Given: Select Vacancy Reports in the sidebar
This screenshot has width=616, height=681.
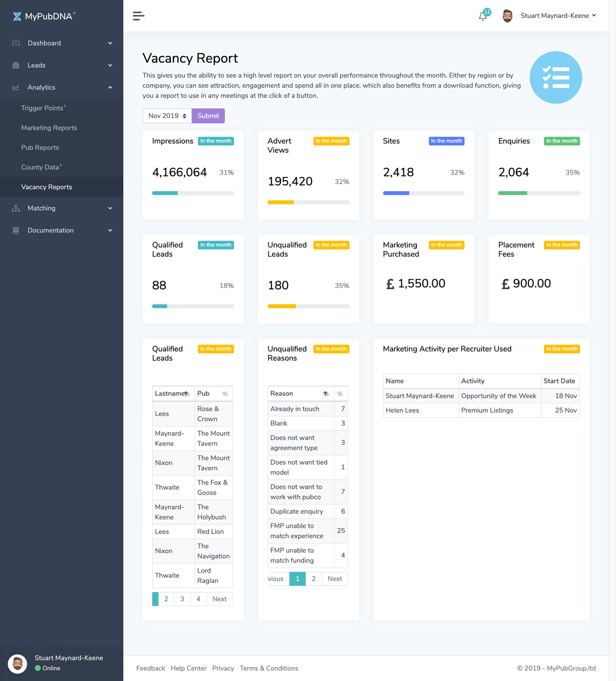Looking at the screenshot, I should pos(47,187).
